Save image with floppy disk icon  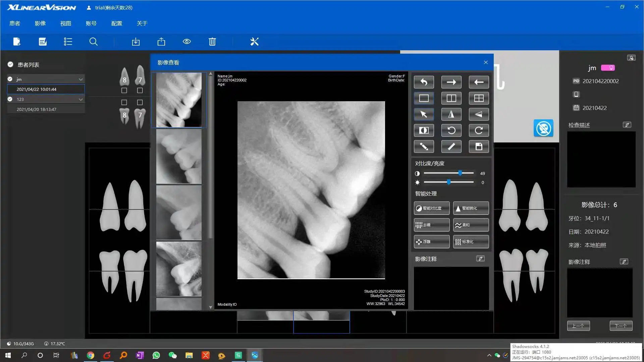(479, 146)
